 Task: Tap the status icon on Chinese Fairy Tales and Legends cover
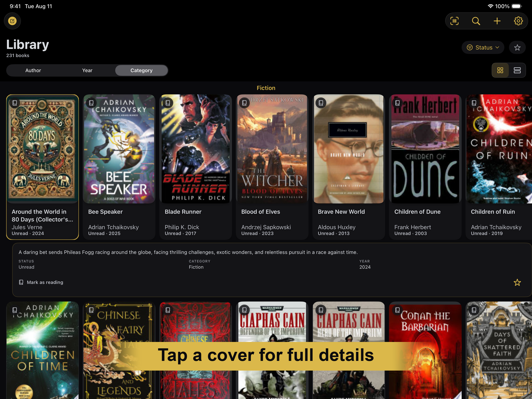91,310
